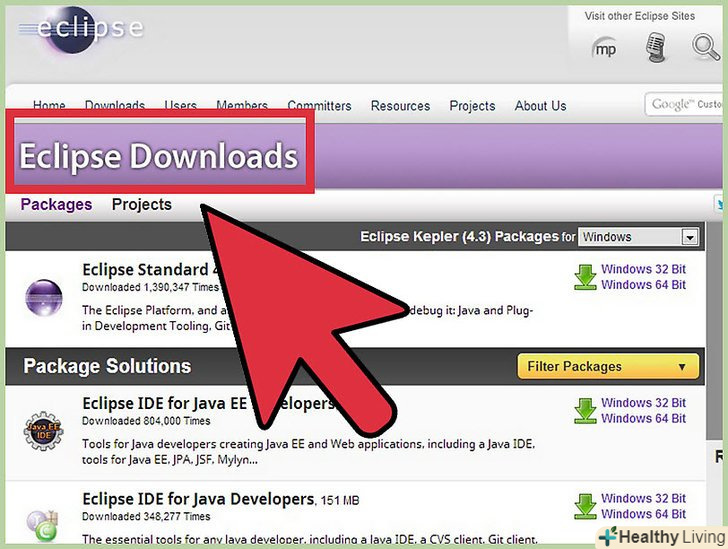Click 'Downloaded 804,000 Times' text
728x549 pixels.
click(x=146, y=421)
